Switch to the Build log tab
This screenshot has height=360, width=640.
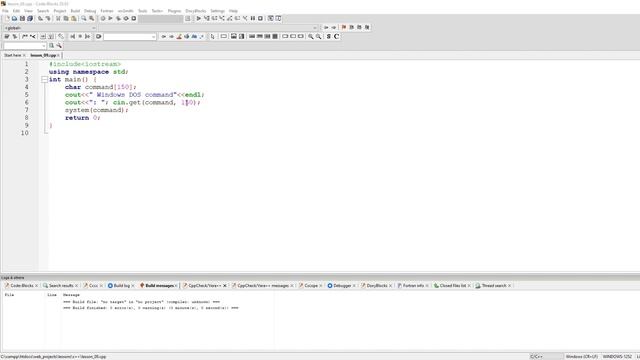click(121, 286)
